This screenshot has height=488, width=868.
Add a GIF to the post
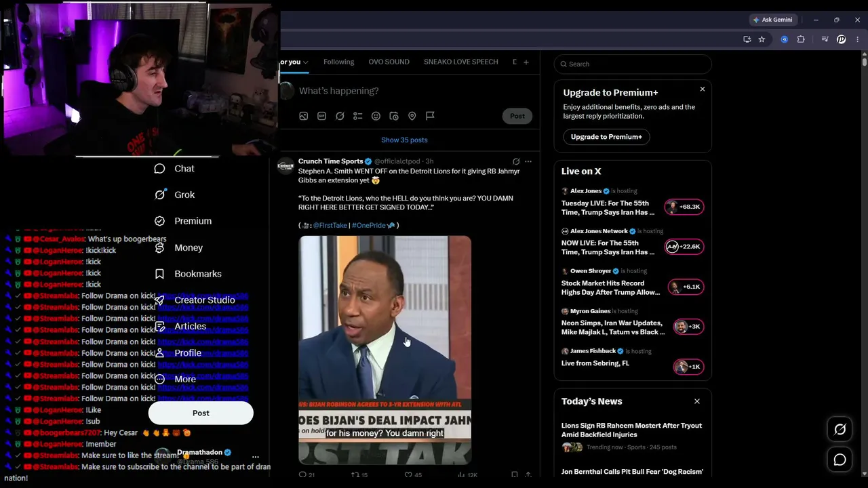322,117
